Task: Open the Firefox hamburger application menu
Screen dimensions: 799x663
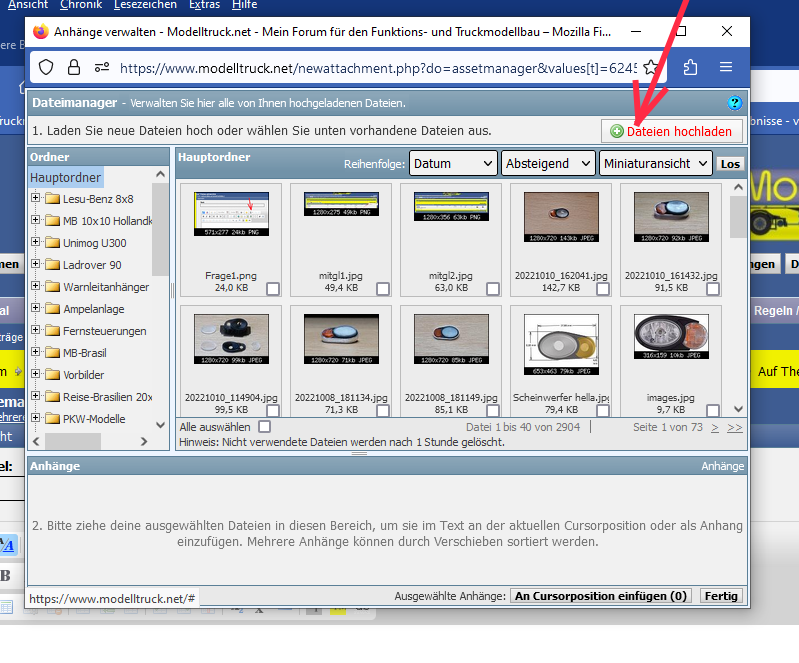Action: pos(726,67)
